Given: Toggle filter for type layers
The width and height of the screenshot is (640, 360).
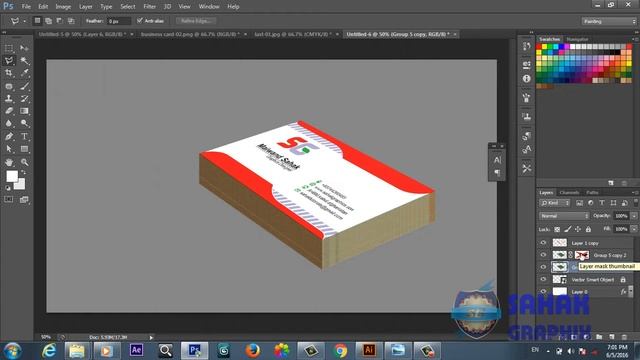Looking at the screenshot, I should pyautogui.click(x=602, y=203).
